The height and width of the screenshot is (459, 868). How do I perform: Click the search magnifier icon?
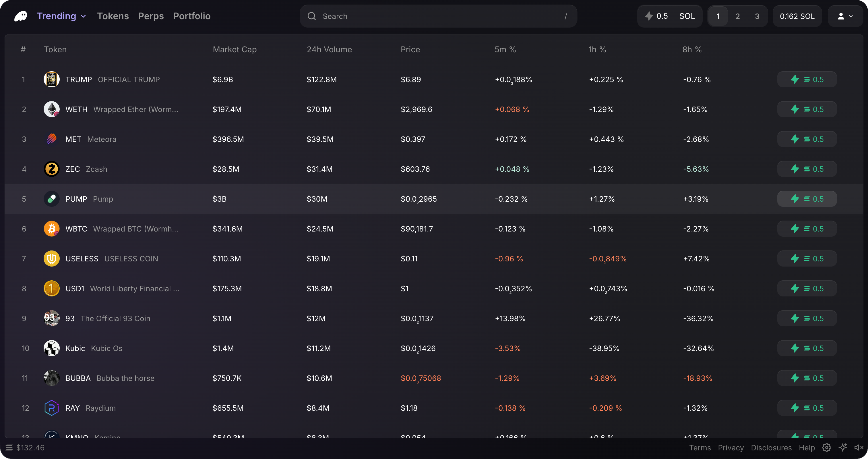coord(312,16)
